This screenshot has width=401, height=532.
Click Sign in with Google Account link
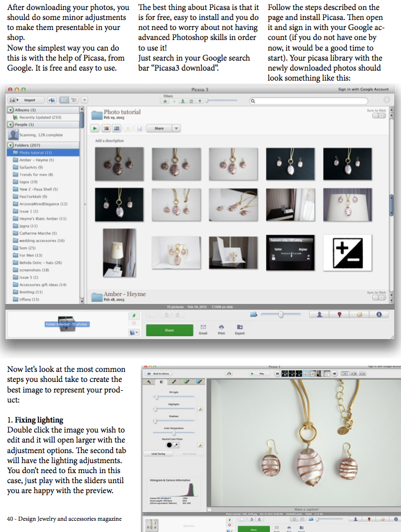[363, 89]
